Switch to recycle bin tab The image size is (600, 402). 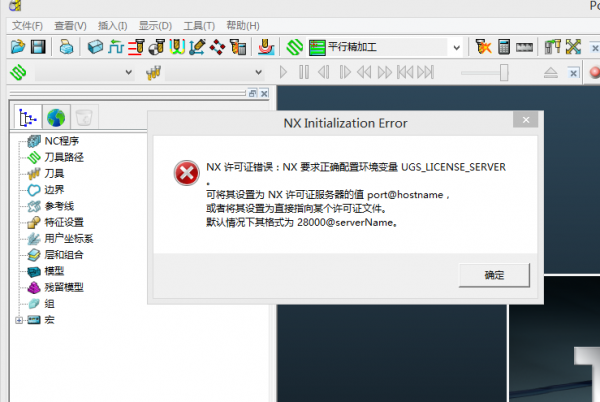click(x=84, y=117)
